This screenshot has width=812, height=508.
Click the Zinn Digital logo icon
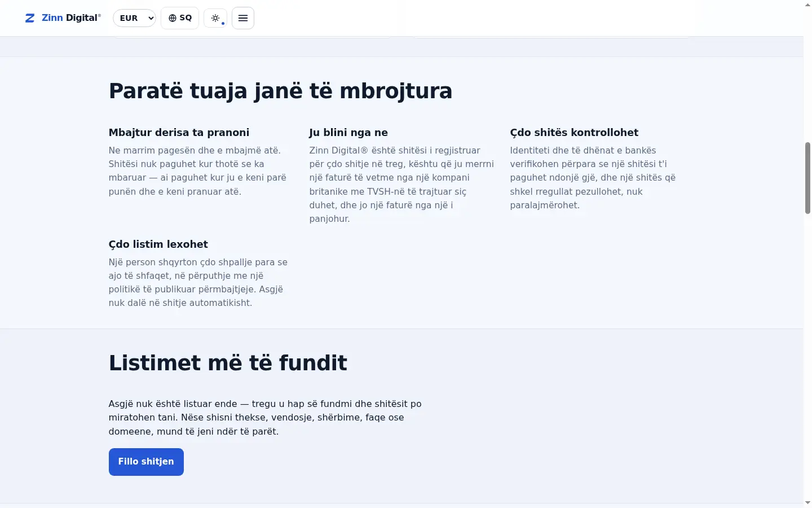(30, 18)
